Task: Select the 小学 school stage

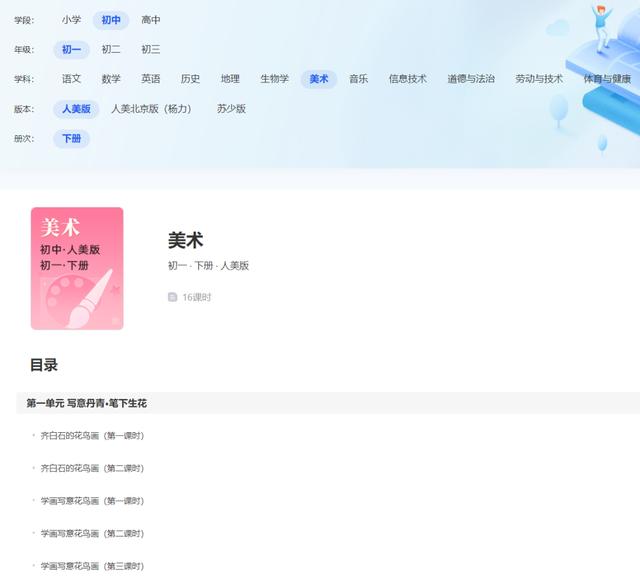Action: pos(71,20)
